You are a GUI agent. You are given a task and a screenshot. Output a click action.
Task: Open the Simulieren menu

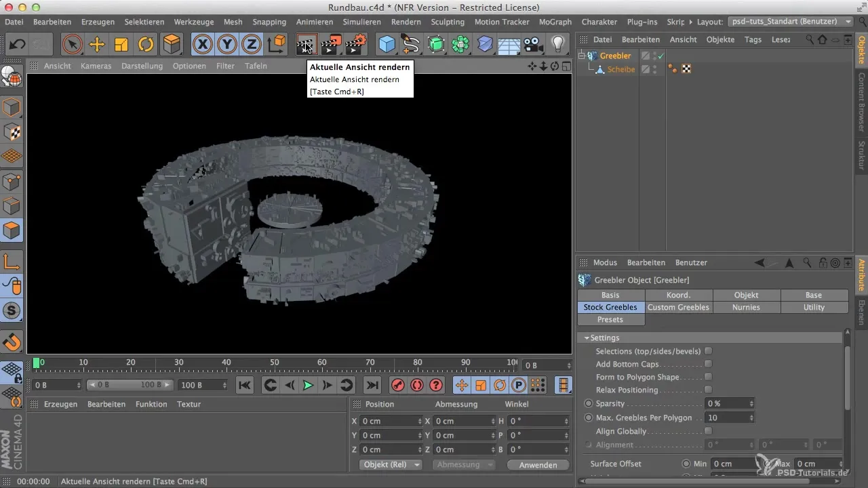(361, 22)
